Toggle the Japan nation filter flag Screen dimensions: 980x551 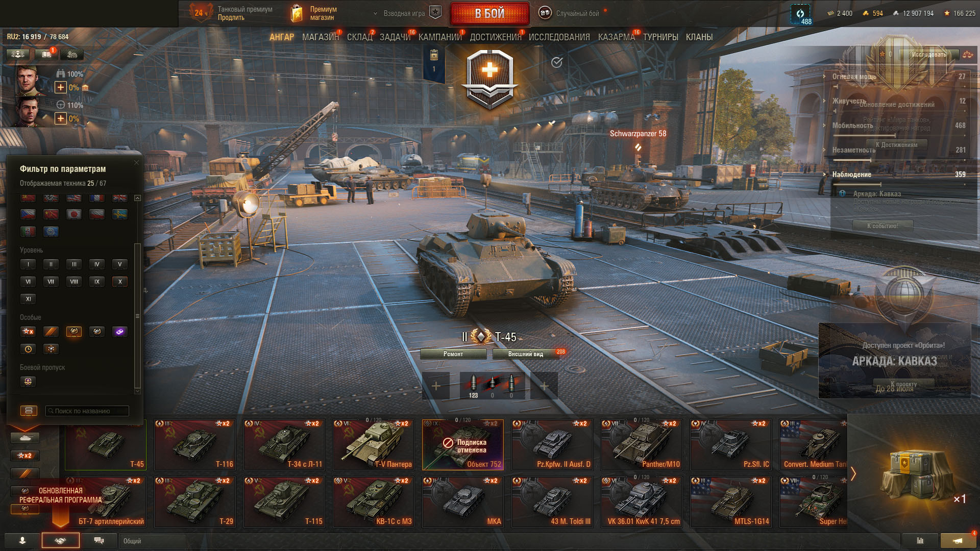tap(74, 214)
